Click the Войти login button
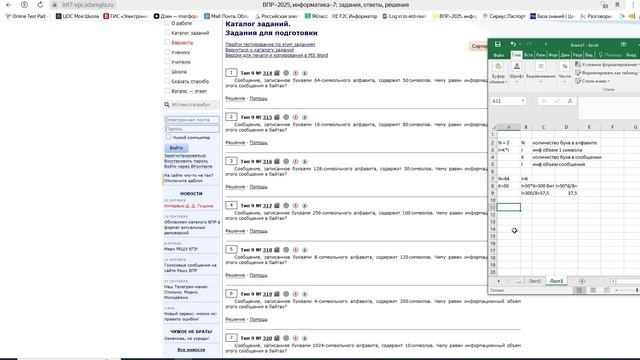Image resolution: width=640 pixels, height=360 pixels. (x=176, y=148)
